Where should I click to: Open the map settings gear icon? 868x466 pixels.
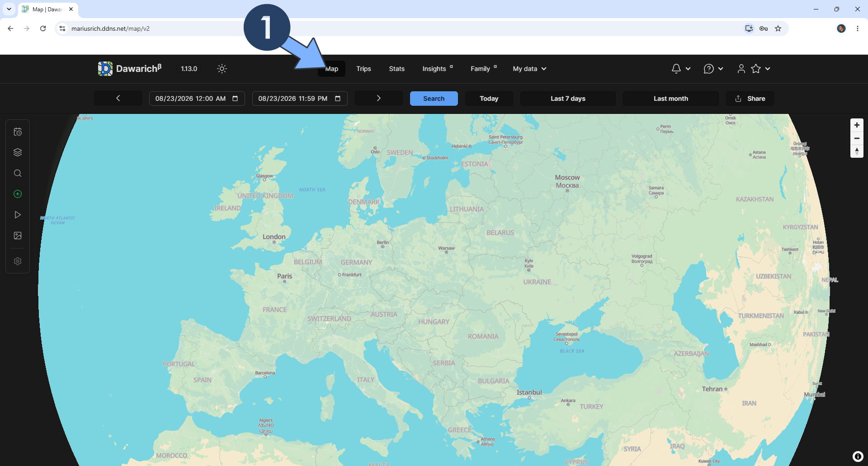coord(18,261)
